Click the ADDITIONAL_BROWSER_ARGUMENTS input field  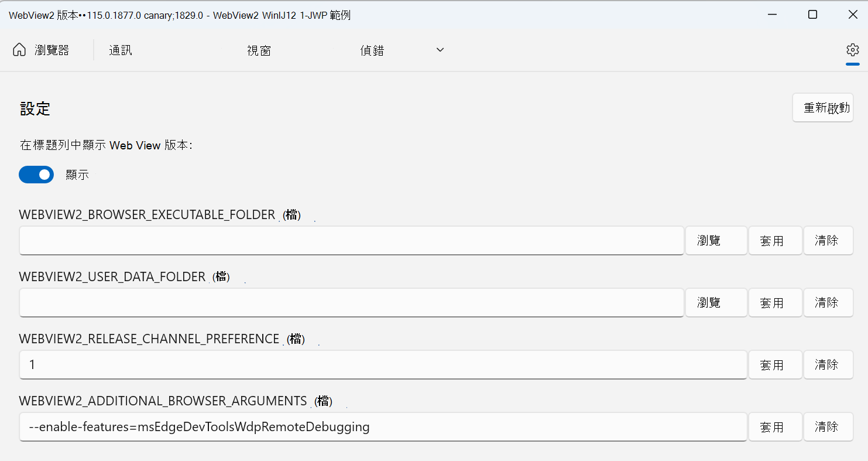[x=383, y=427]
